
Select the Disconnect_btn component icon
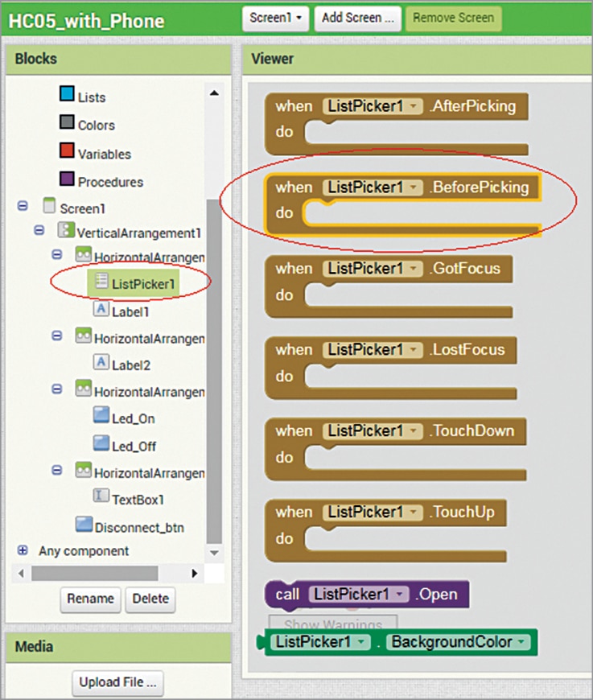(84, 526)
